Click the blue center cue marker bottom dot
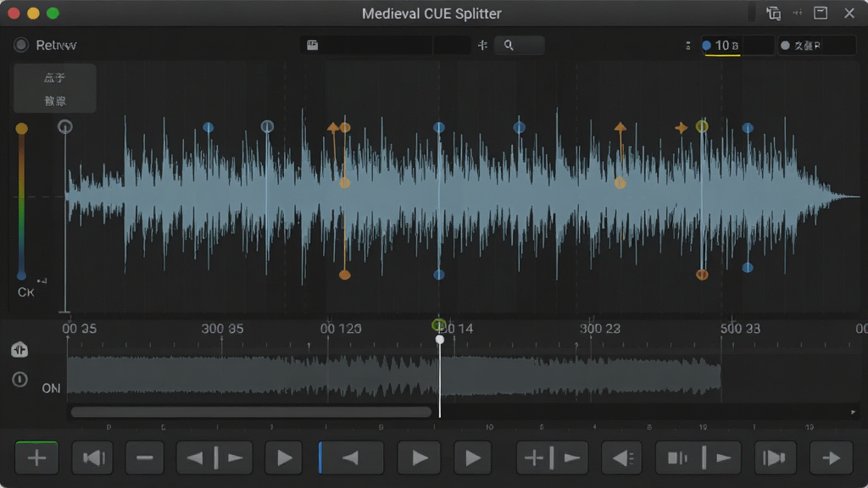Viewport: 868px width, 488px height. point(439,274)
